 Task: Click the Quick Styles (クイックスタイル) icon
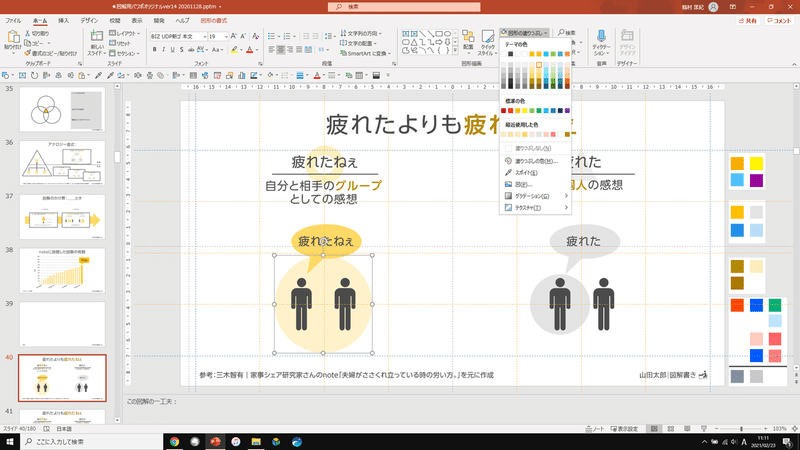coord(487,43)
